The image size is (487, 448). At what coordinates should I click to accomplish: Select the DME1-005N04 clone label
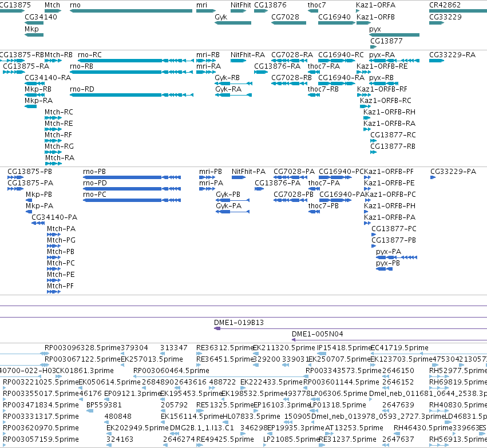(318, 334)
